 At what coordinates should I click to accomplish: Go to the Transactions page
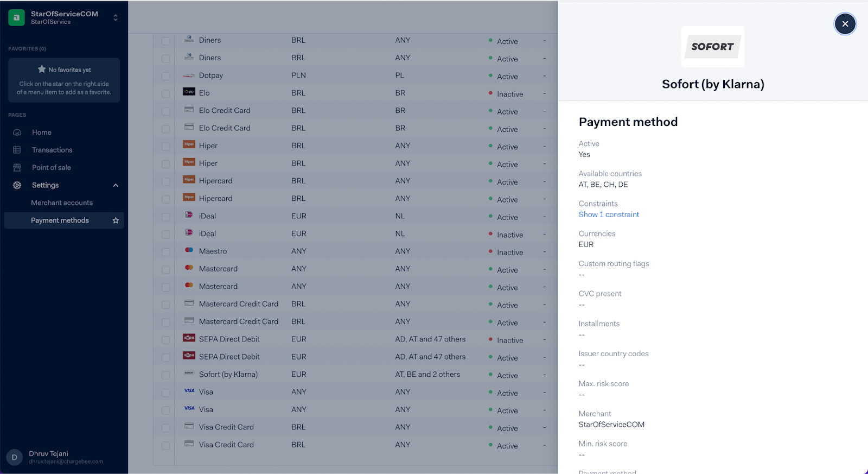[x=52, y=150]
